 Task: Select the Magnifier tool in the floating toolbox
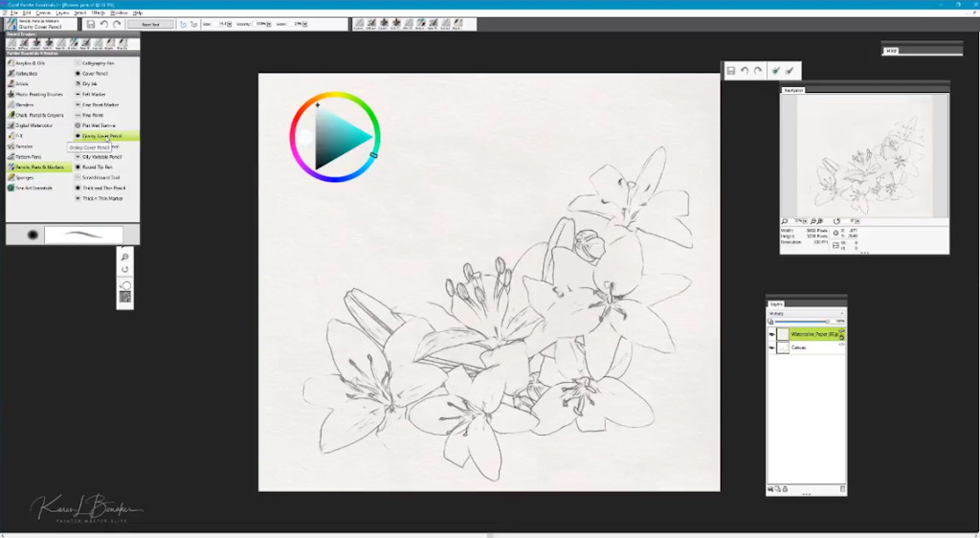pyautogui.click(x=125, y=257)
